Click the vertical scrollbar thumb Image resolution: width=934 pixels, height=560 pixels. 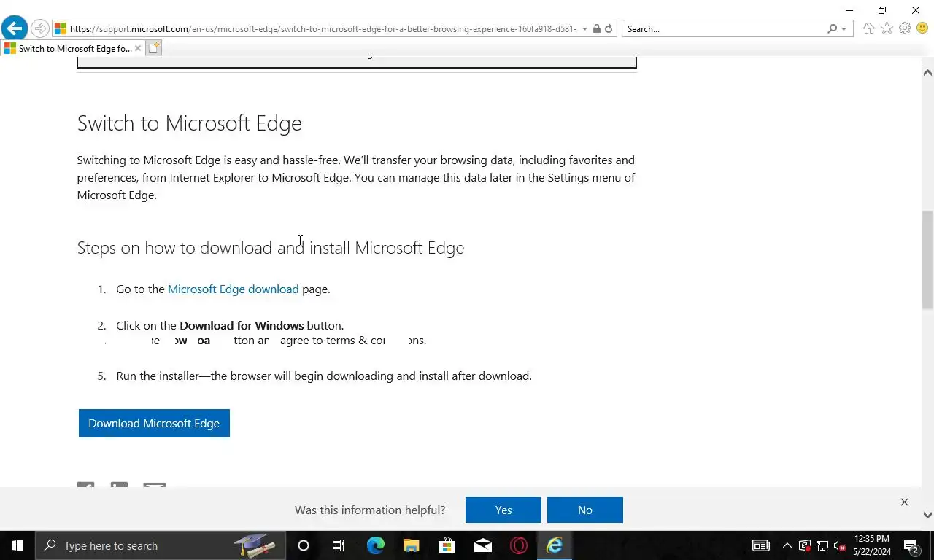(x=927, y=260)
